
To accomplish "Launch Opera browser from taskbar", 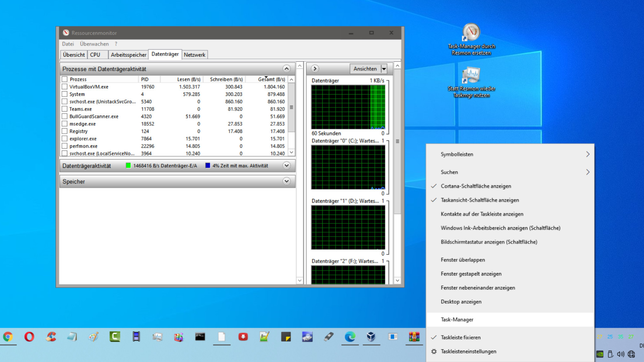I will coord(29,337).
